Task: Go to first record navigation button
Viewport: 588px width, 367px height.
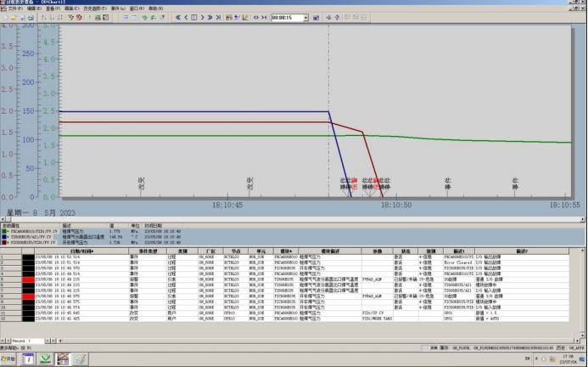Action: (x=3, y=341)
